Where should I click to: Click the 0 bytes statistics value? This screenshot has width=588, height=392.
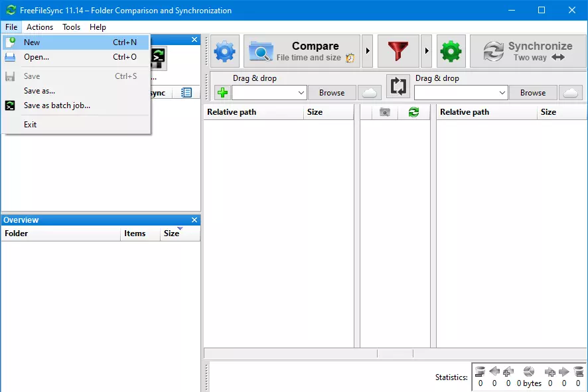point(529,383)
